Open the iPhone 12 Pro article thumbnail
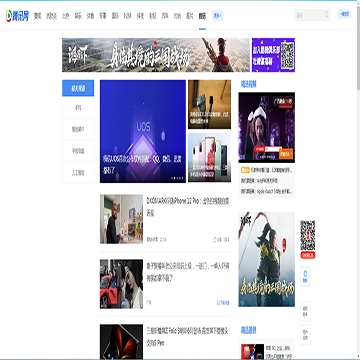The height and width of the screenshot is (360, 360). click(121, 219)
